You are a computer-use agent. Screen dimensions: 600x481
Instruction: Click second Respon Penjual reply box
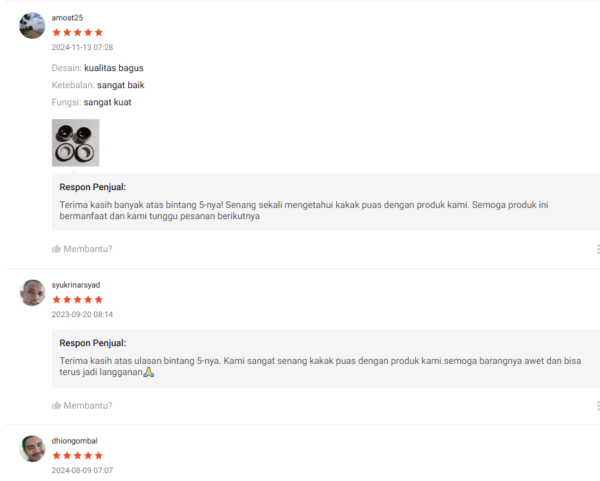[326, 358]
